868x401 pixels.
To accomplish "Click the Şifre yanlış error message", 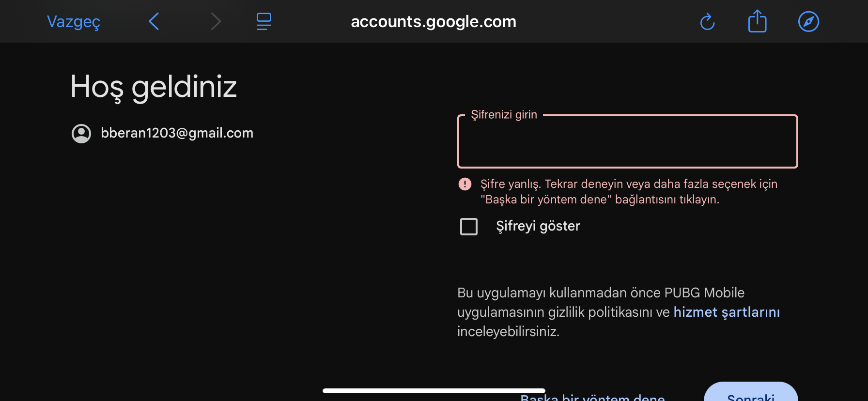I will coord(629,192).
